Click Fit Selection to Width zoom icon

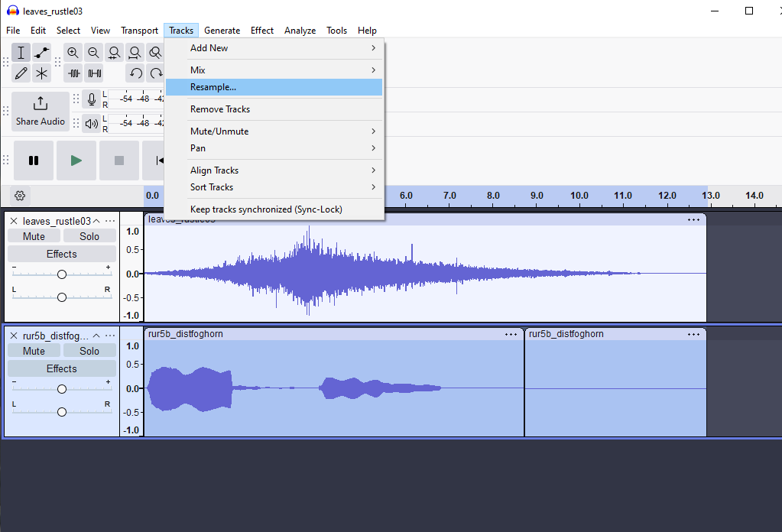(x=114, y=52)
